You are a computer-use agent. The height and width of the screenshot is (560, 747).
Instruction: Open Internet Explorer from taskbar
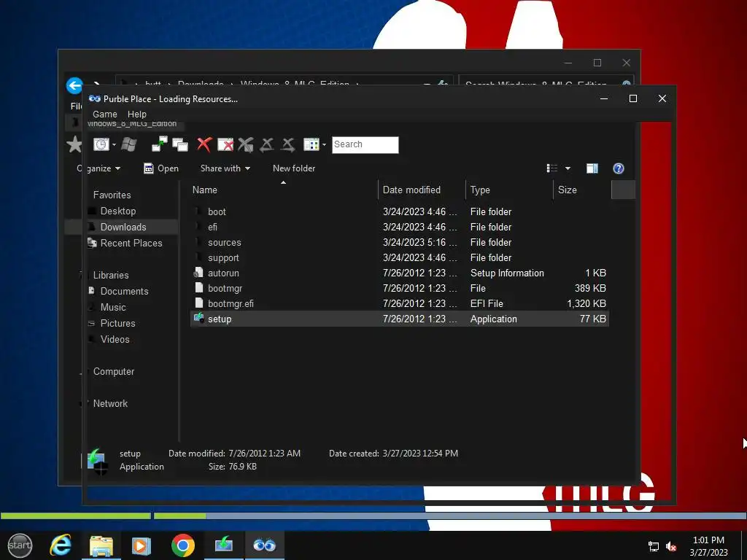61,545
